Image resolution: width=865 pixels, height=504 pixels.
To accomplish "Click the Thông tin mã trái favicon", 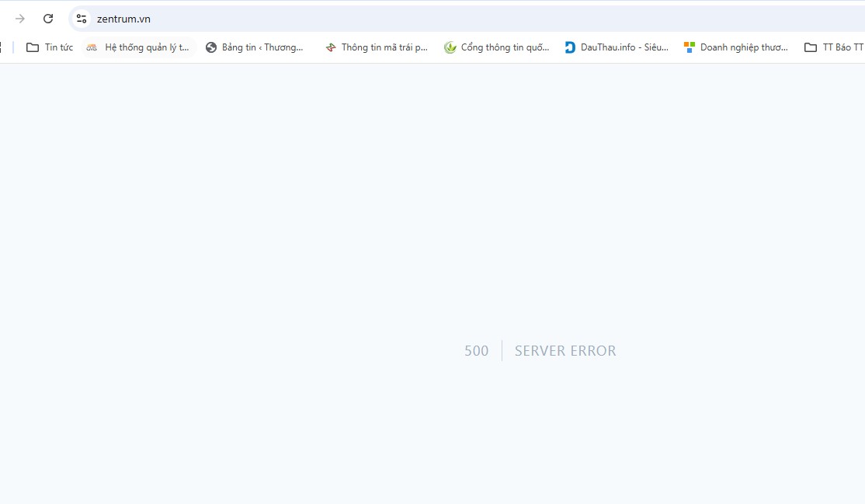I will point(331,47).
